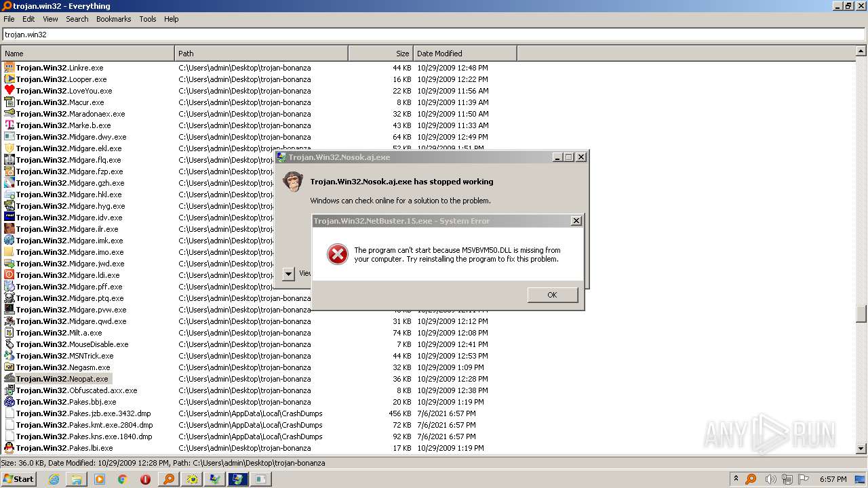Click the Trojan.Win32.Midgare.imk.exe globe icon
Screen dimensions: 868x488
pyautogui.click(x=9, y=241)
